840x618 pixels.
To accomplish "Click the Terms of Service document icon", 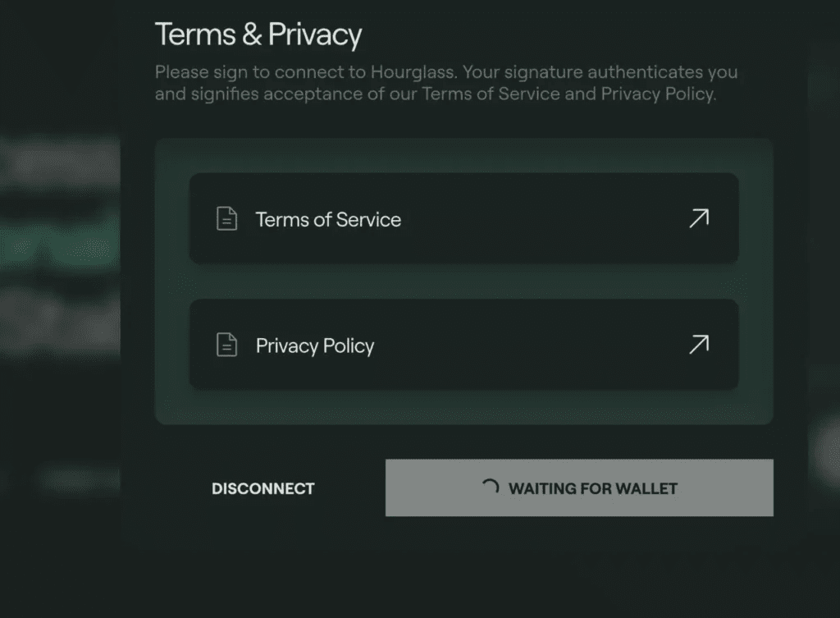I will pyautogui.click(x=226, y=218).
